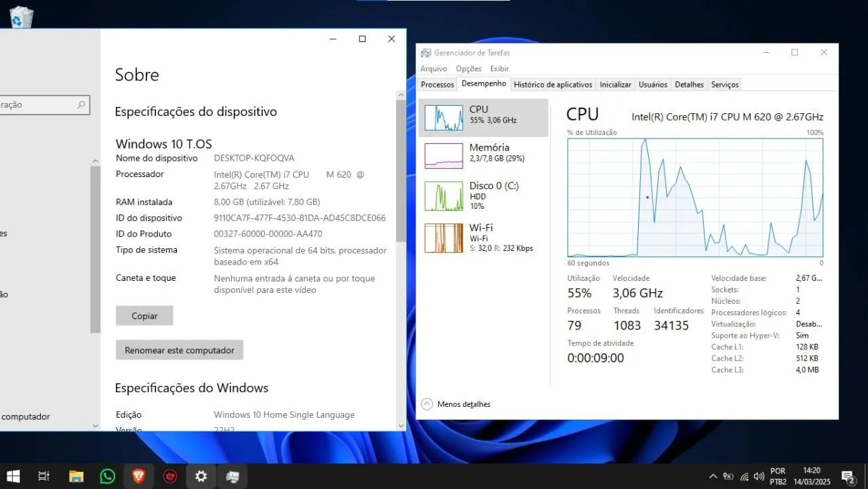Expand hidden icons in the system tray
Image resolution: width=868 pixels, height=489 pixels.
click(713, 476)
